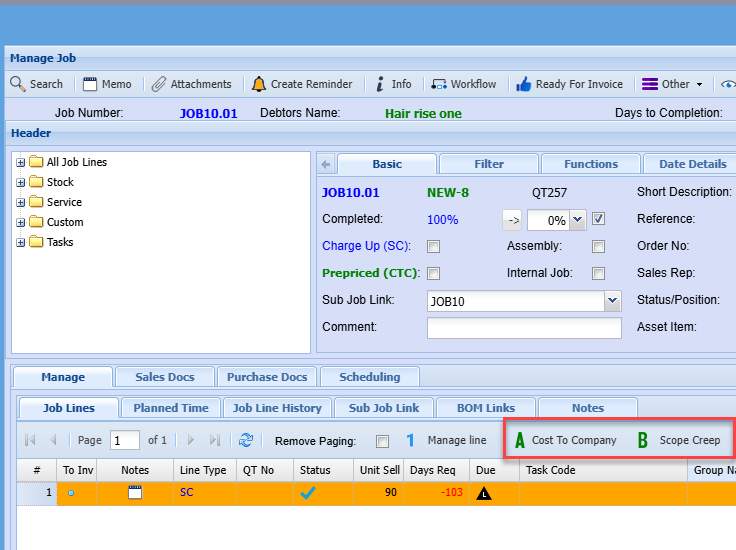Click the refresh icon in paging bar
Screen dimensions: 736x550
pyautogui.click(x=245, y=440)
